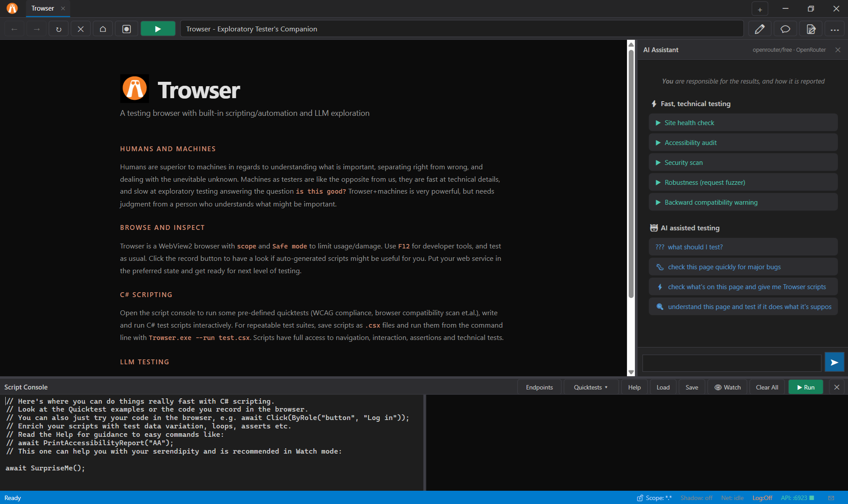Run Backward compatibility warning check
The width and height of the screenshot is (848, 504).
[743, 202]
